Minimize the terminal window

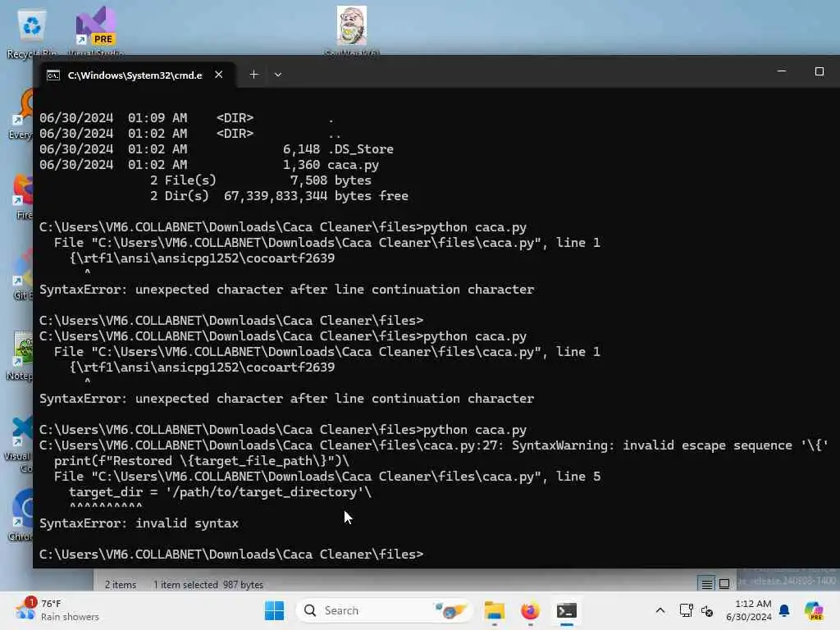(x=782, y=71)
